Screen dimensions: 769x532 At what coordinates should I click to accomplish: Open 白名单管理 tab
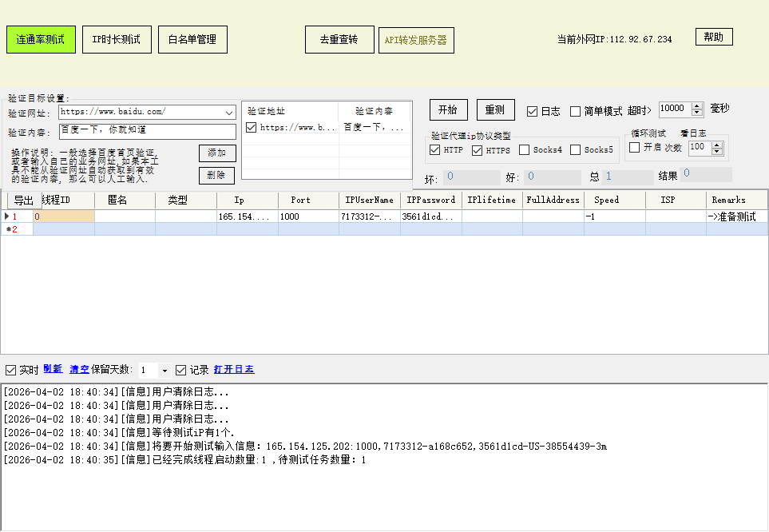(192, 39)
